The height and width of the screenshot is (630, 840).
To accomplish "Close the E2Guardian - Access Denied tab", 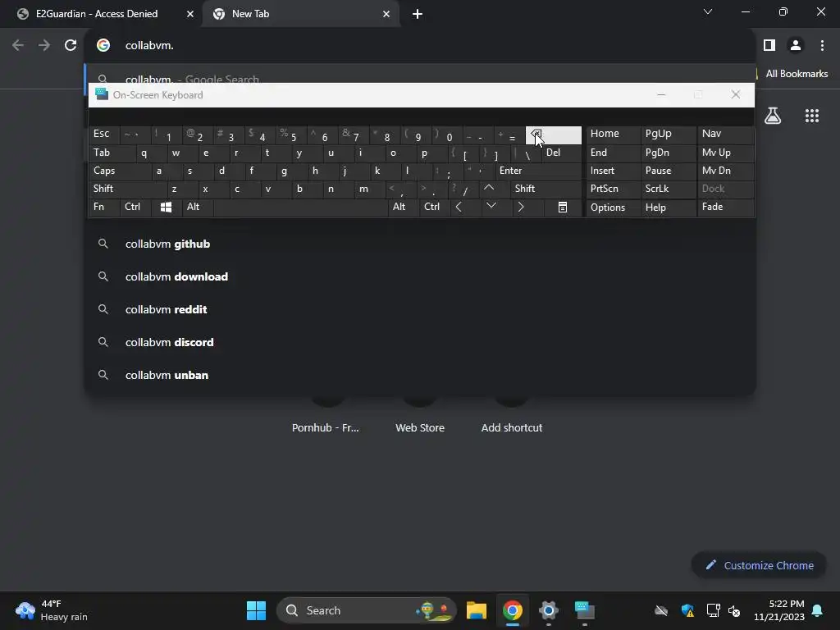I will click(x=189, y=14).
